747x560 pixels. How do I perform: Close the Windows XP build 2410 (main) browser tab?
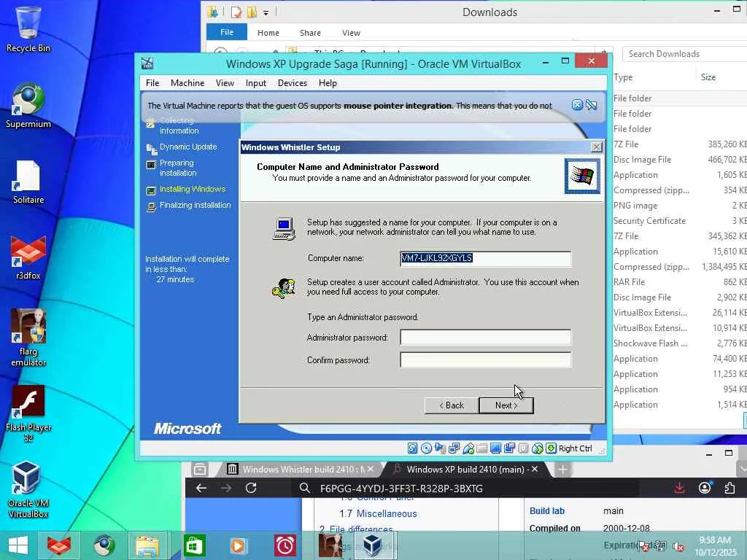click(x=535, y=469)
